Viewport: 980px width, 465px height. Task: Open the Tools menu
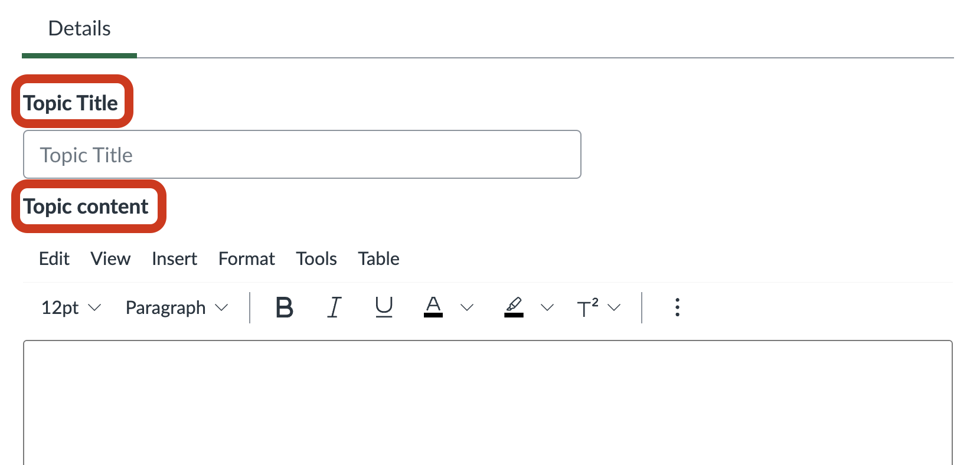(316, 258)
